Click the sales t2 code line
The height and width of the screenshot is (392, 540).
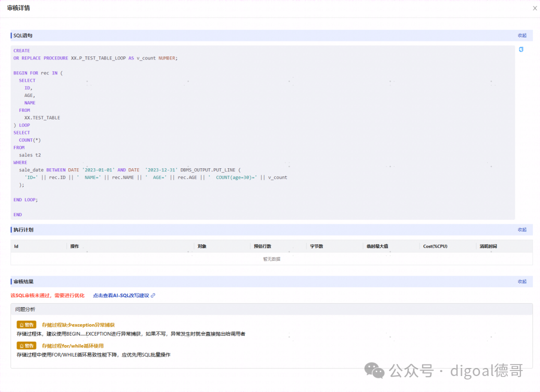29,155
